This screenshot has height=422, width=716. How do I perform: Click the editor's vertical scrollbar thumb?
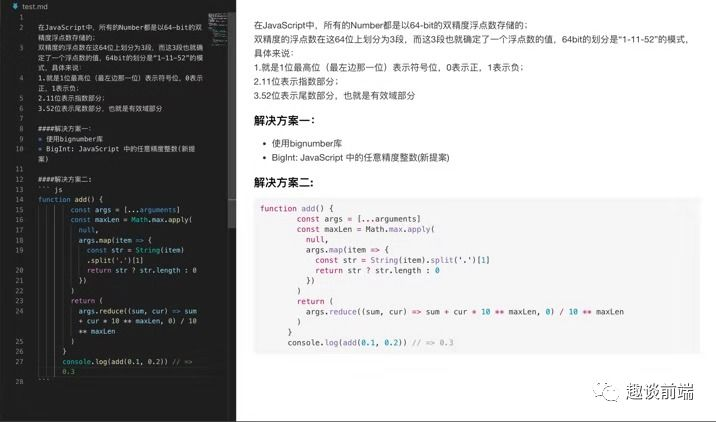click(x=232, y=121)
